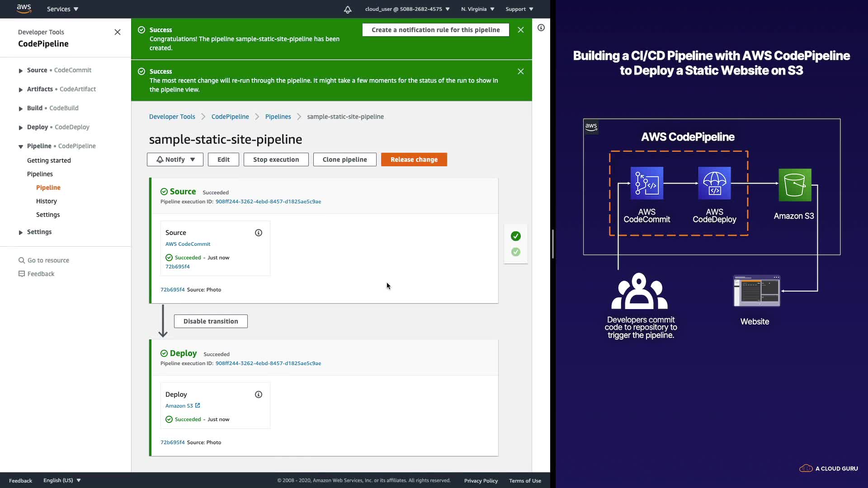
Task: Close the Developer Tools side navigation
Action: point(118,32)
